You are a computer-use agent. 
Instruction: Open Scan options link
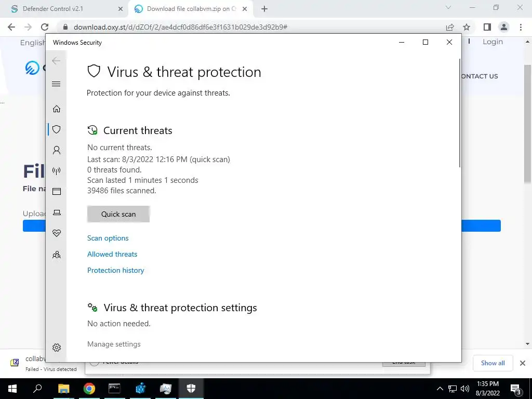click(x=108, y=238)
